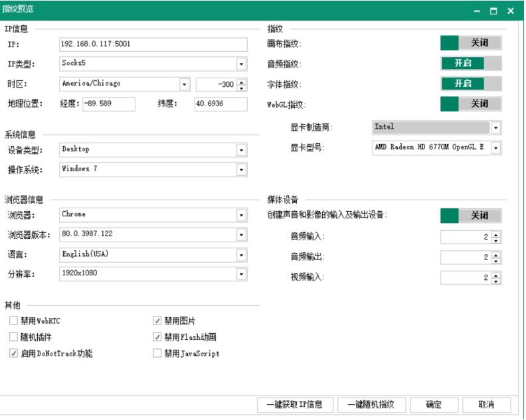Uncheck 启用DoNotTrack功能 checkbox
The width and height of the screenshot is (526, 420).
click(13, 353)
